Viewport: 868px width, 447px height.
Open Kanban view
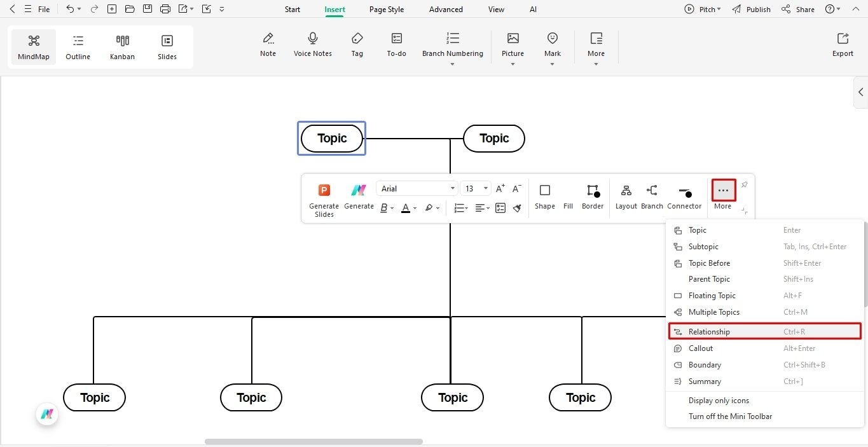tap(122, 46)
